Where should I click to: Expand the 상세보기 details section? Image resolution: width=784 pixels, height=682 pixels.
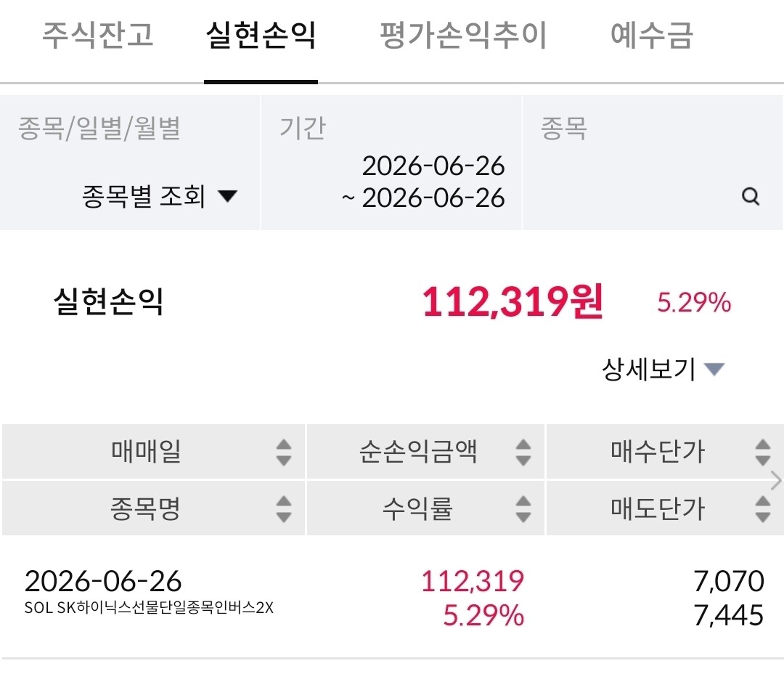(663, 369)
